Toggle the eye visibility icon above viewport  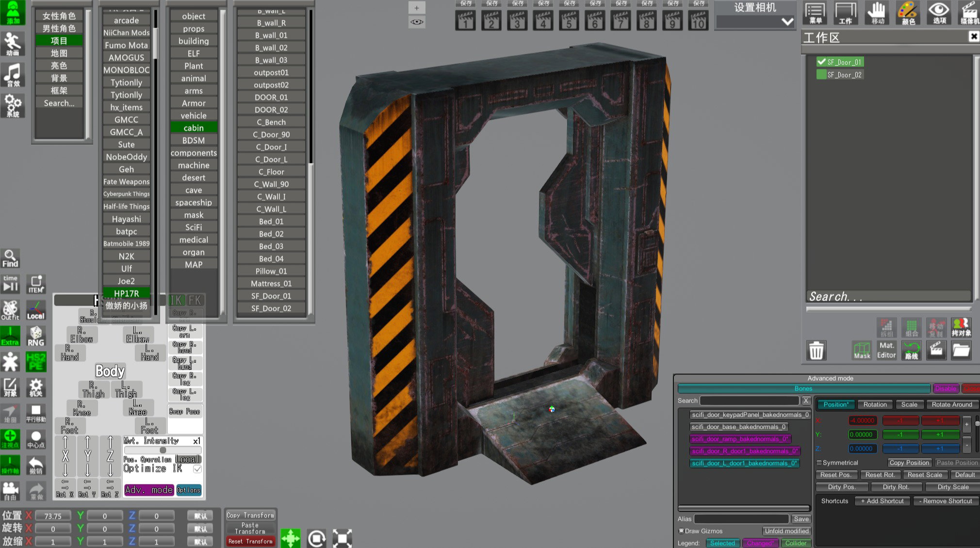point(417,22)
